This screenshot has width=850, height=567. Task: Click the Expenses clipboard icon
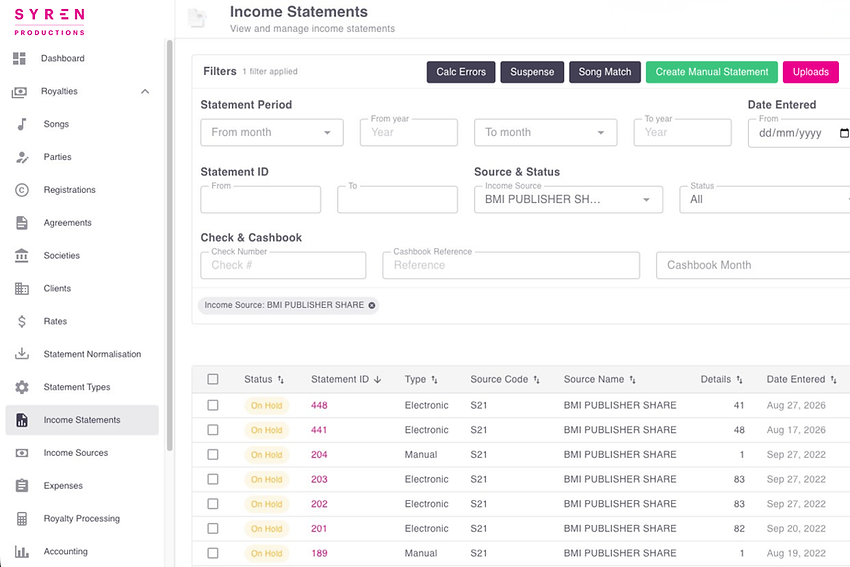22,486
